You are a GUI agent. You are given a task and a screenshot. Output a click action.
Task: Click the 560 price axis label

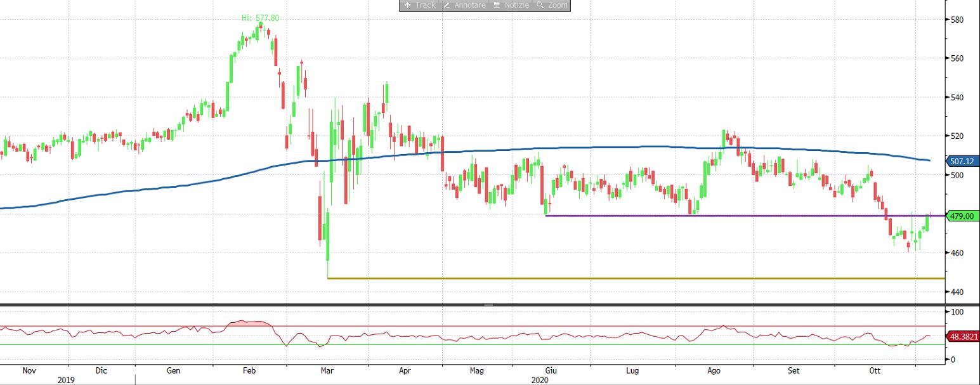click(x=957, y=58)
